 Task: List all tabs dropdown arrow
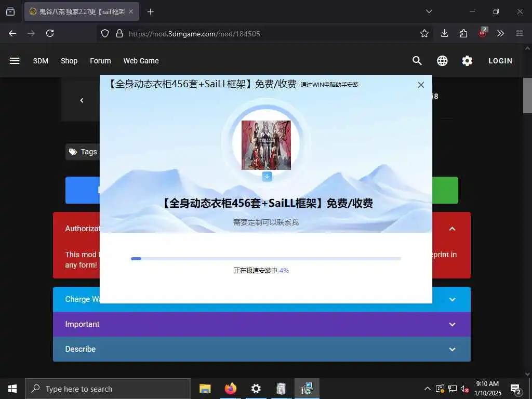click(429, 11)
